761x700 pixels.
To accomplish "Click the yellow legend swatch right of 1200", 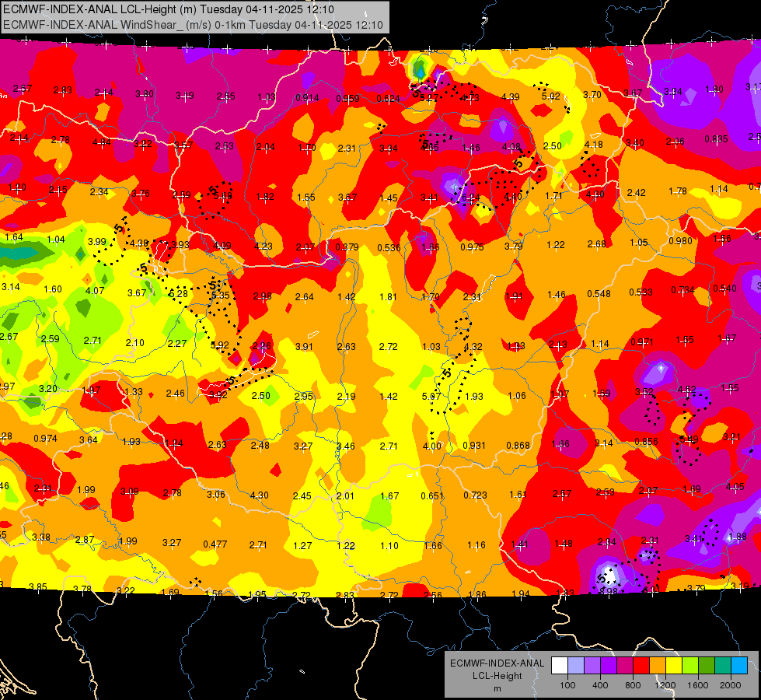I will 674,666.
